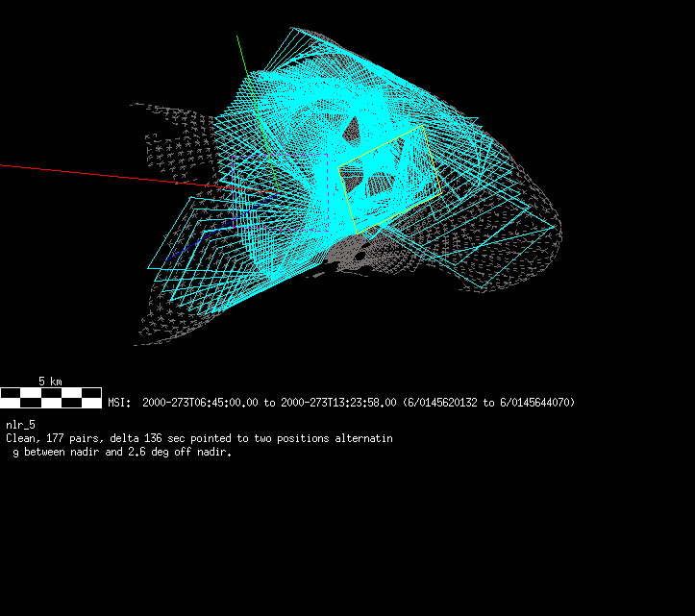Click the "Clean, 177 pairs" description line
The width and height of the screenshot is (695, 616).
point(199,438)
